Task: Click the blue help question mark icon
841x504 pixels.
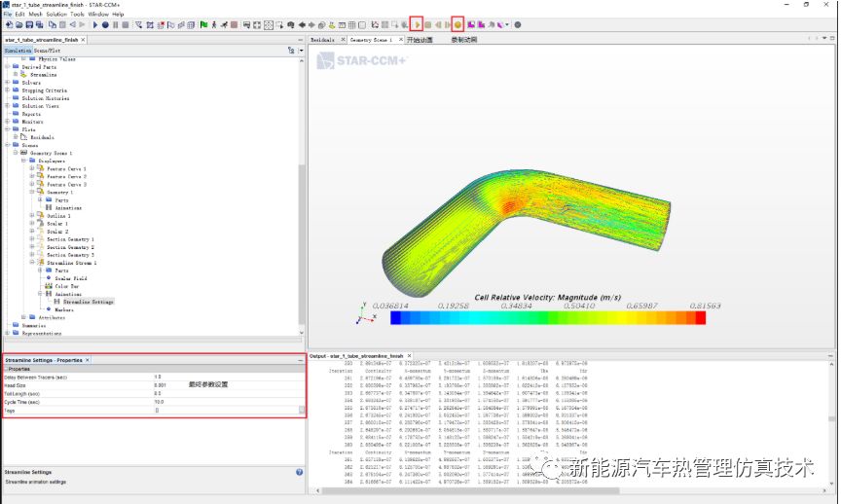Action: [299, 472]
